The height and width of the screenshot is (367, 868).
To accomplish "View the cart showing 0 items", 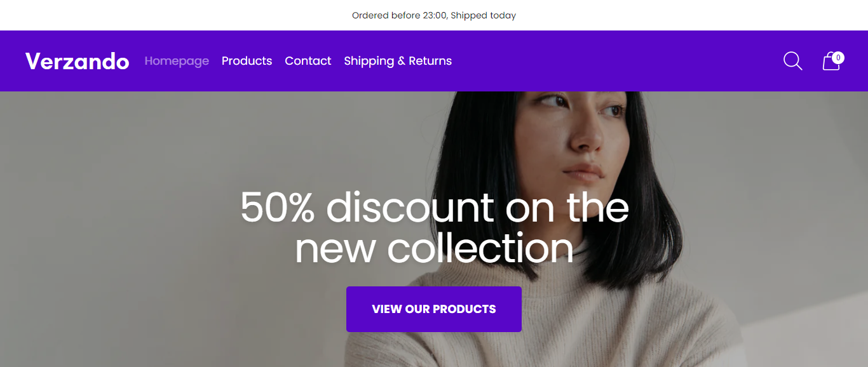I will pos(831,62).
